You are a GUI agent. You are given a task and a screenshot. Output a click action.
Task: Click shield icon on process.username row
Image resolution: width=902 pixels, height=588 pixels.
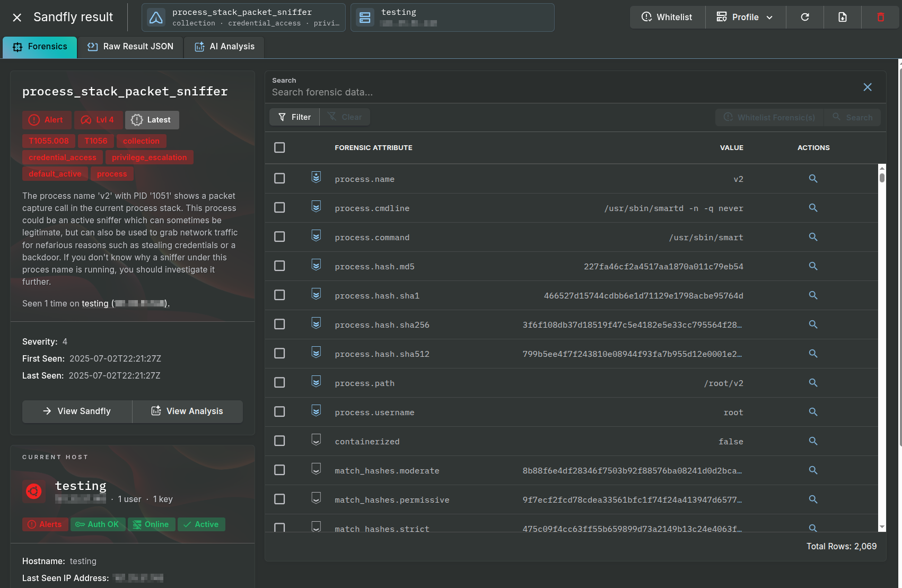click(316, 411)
